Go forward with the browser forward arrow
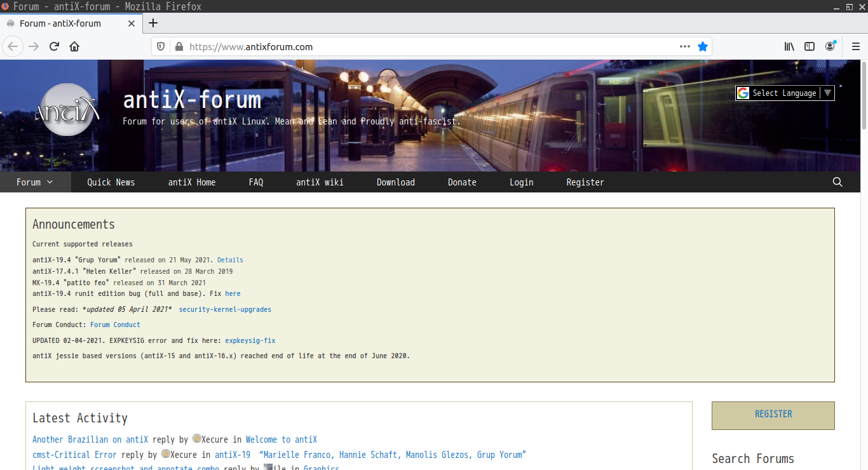This screenshot has width=868, height=470. [x=34, y=46]
